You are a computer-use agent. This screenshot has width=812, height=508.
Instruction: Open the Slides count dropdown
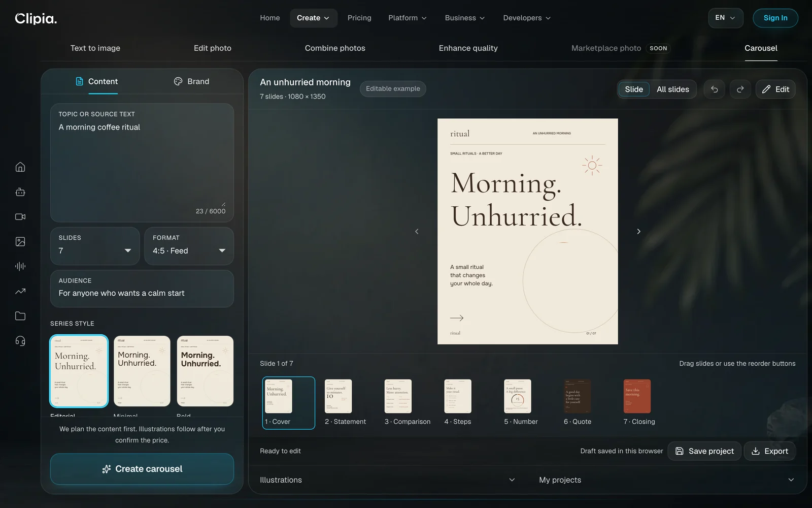tap(95, 246)
